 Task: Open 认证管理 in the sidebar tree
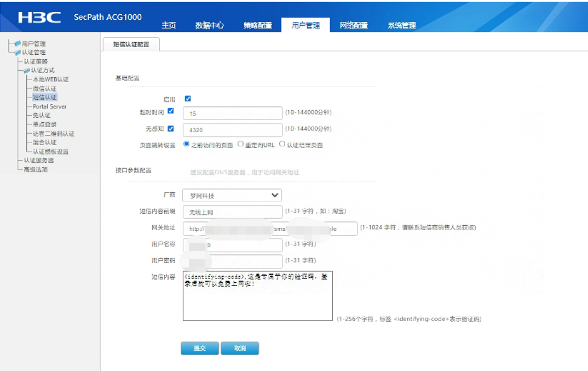[x=34, y=53]
